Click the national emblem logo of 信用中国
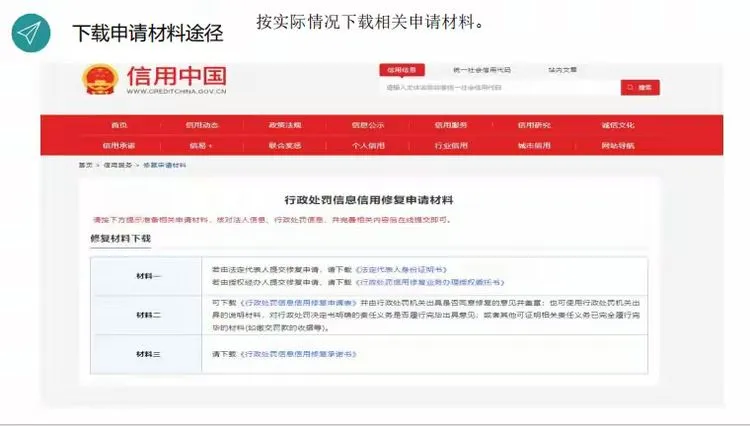The image size is (750, 426). (x=100, y=79)
